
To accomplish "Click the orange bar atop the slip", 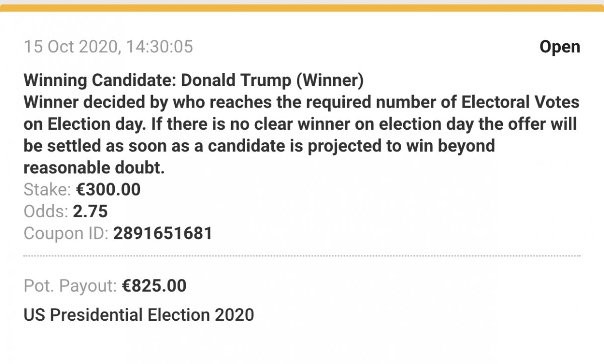I will tap(302, 8).
